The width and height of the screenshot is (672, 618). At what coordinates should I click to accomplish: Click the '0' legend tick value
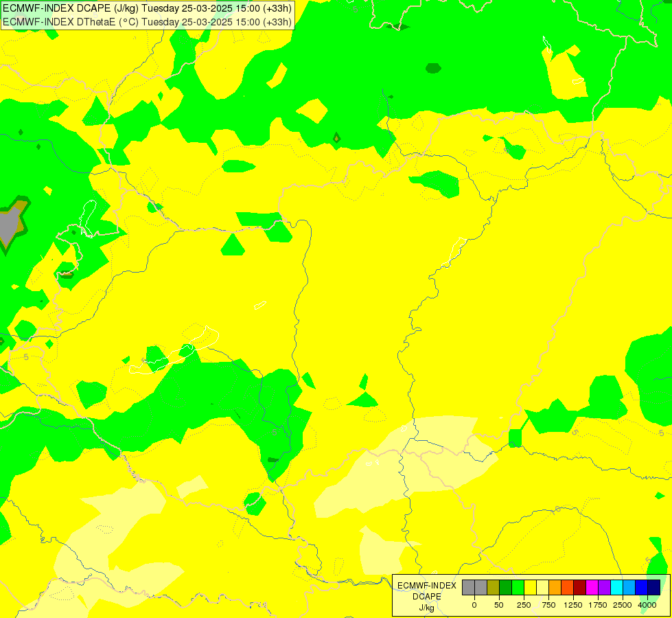click(x=474, y=605)
